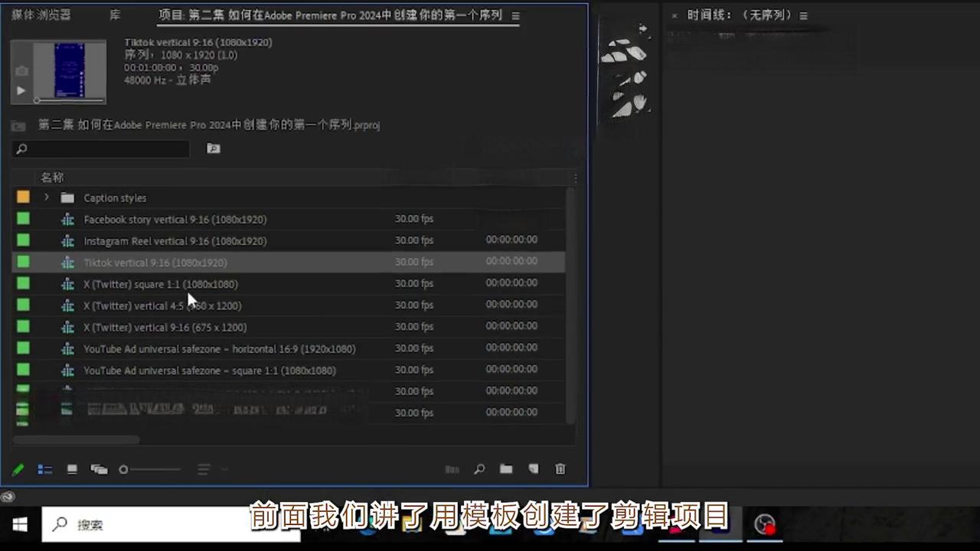
Task: Click 00:00:00:00 in the YouTube Ad horizontal row
Action: click(511, 347)
